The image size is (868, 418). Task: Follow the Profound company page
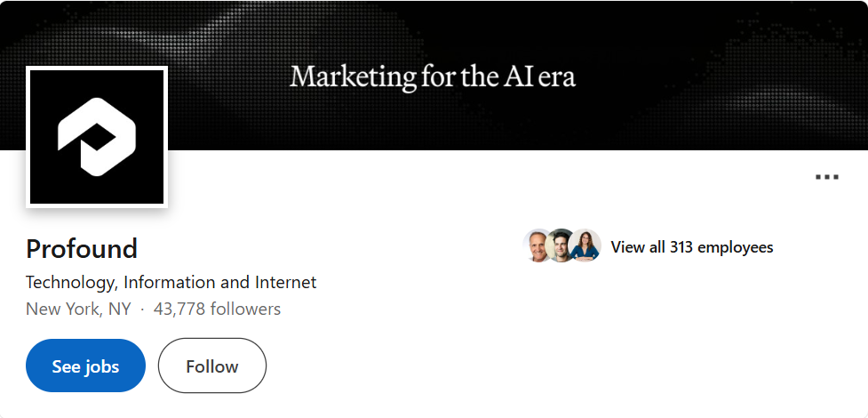[x=212, y=366]
